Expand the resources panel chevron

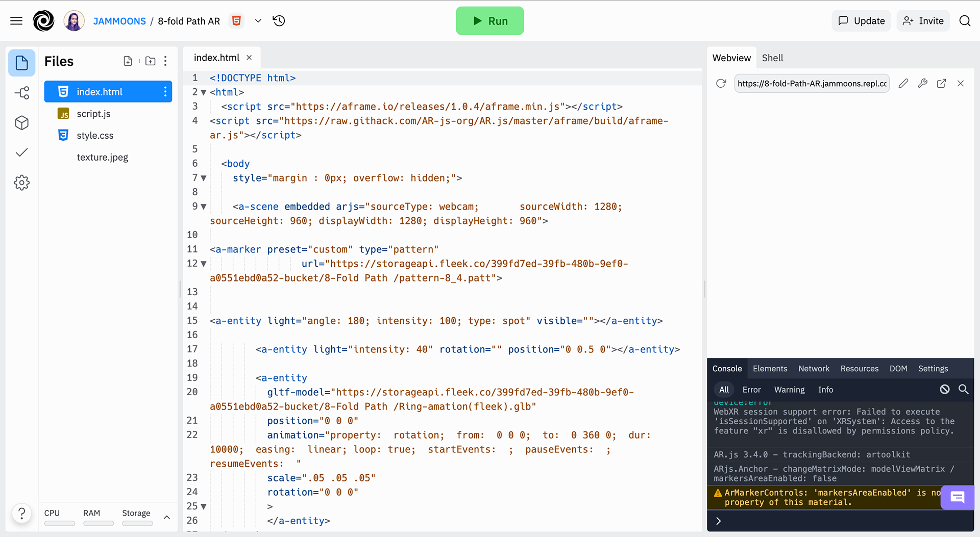pyautogui.click(x=166, y=518)
